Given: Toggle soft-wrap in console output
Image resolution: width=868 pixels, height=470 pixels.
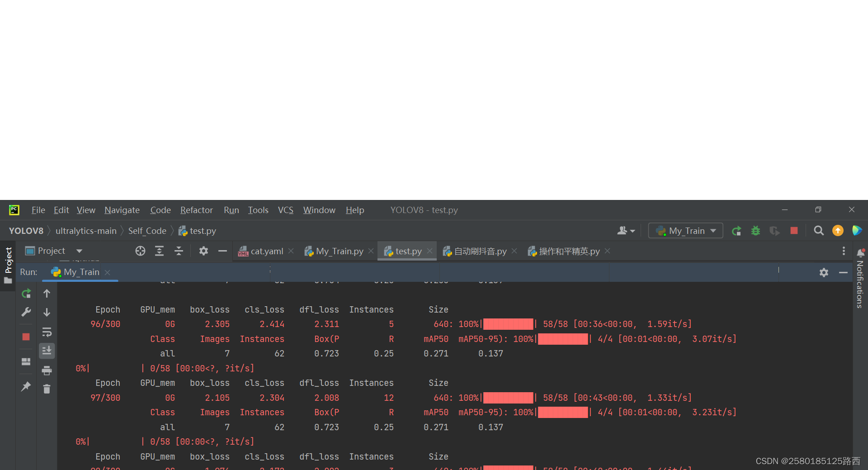Looking at the screenshot, I should 47,332.
